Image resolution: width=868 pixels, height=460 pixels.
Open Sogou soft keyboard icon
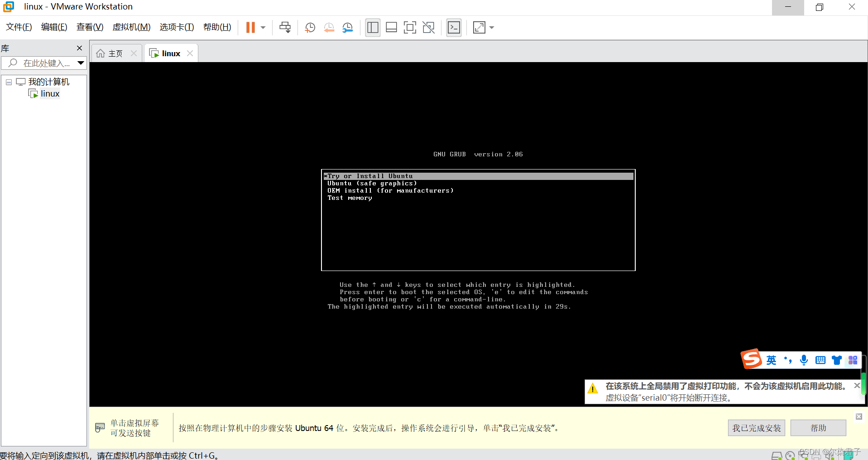point(820,360)
